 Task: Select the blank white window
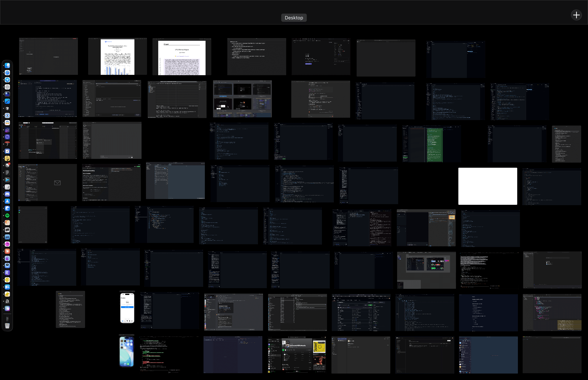[x=487, y=186]
